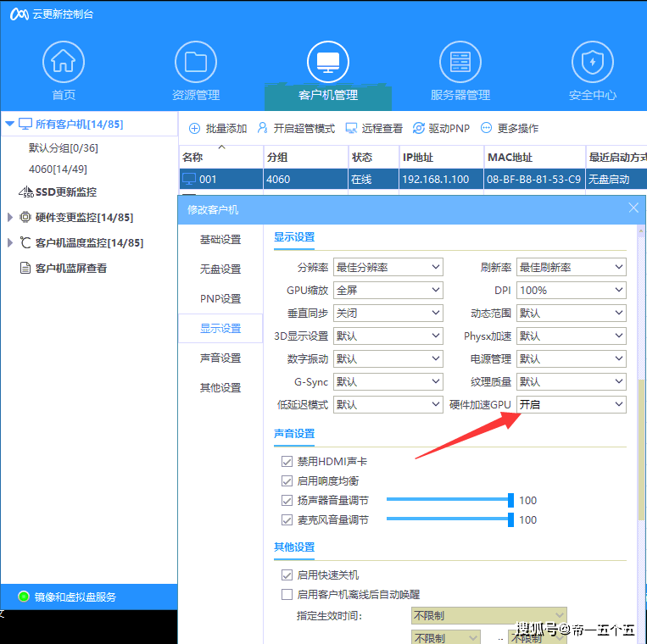Enable 启用客户机离线后自动唤醒 checkbox
The width and height of the screenshot is (647, 644).
pos(287,595)
